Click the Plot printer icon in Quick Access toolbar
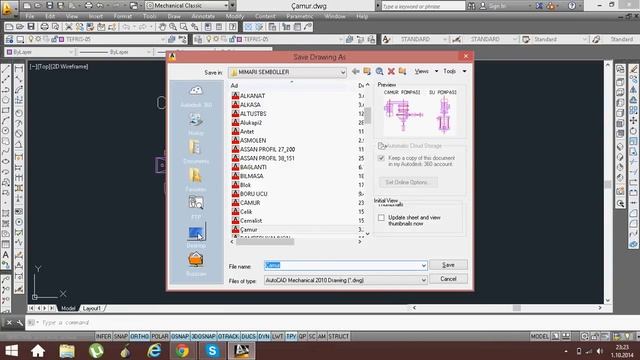This screenshot has width=640, height=360. tap(88, 6)
